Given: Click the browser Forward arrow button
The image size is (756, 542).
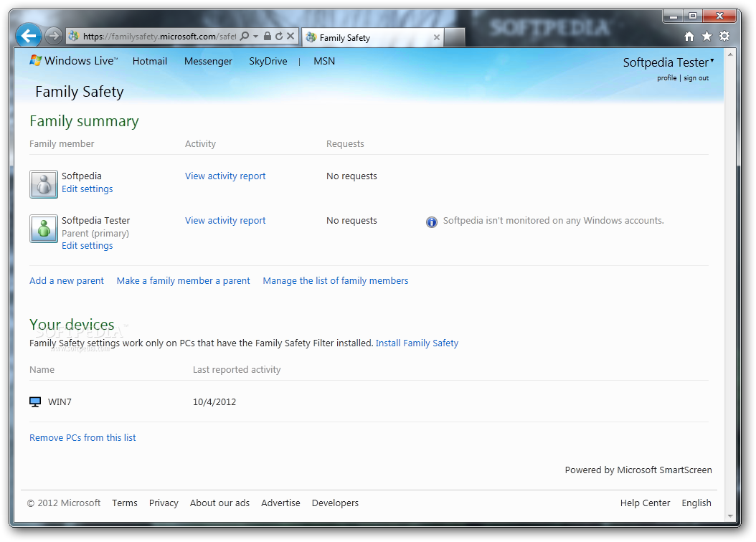Looking at the screenshot, I should [54, 36].
